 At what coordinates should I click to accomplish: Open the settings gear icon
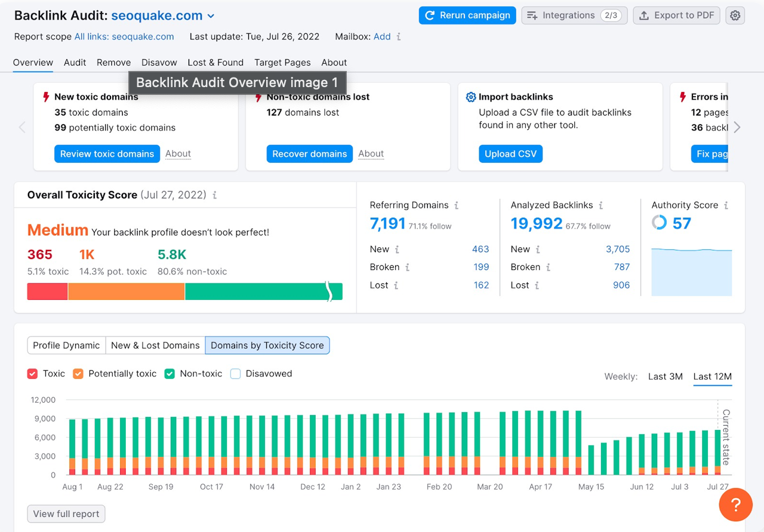pyautogui.click(x=735, y=16)
